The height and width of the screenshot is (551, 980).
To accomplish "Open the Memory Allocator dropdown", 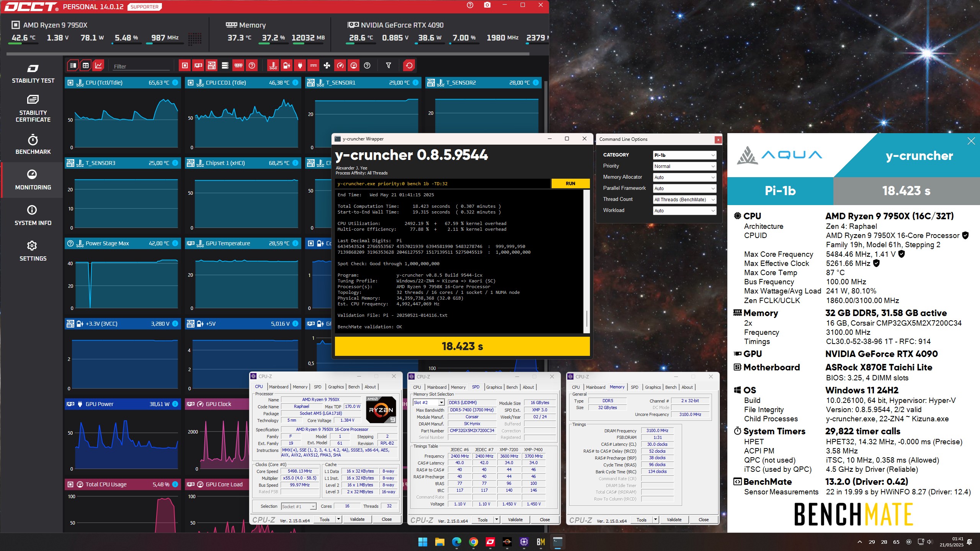I will tap(684, 177).
